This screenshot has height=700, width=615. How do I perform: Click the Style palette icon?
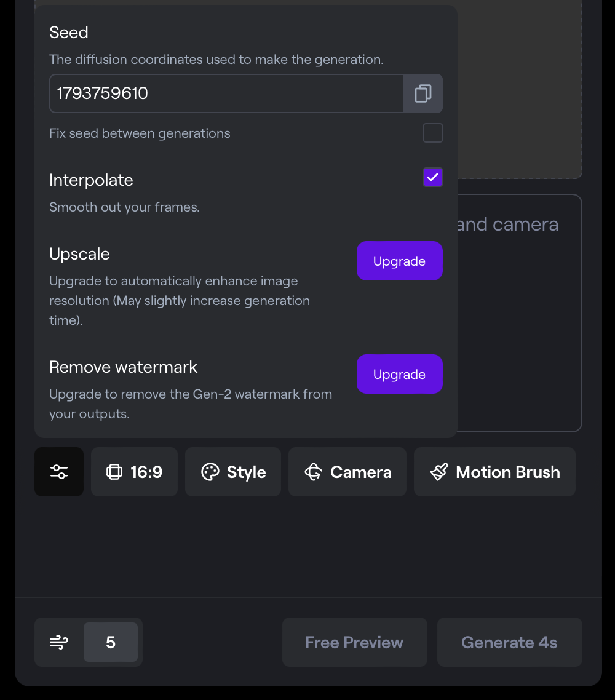point(210,472)
